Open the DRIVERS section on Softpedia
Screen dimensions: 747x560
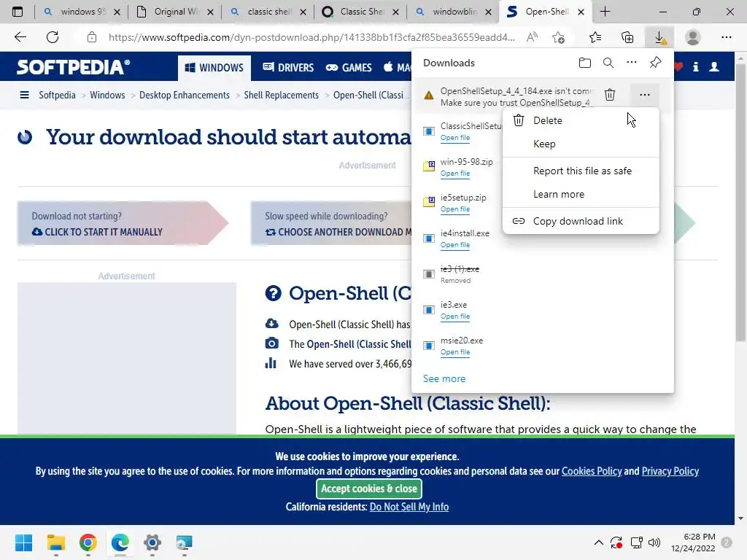tap(288, 68)
